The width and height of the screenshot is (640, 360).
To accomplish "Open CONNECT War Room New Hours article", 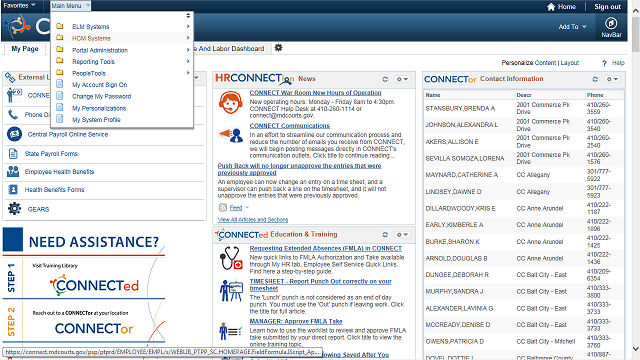I will click(x=316, y=93).
